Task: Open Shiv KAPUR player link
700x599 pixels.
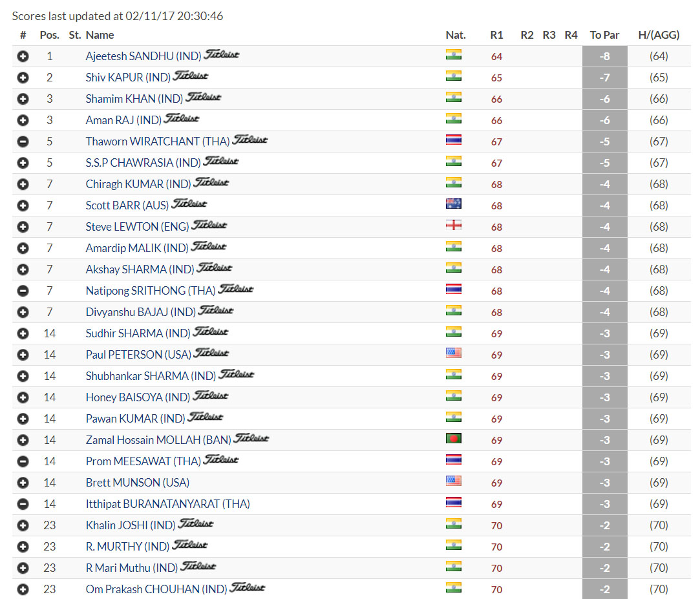Action: 128,78
